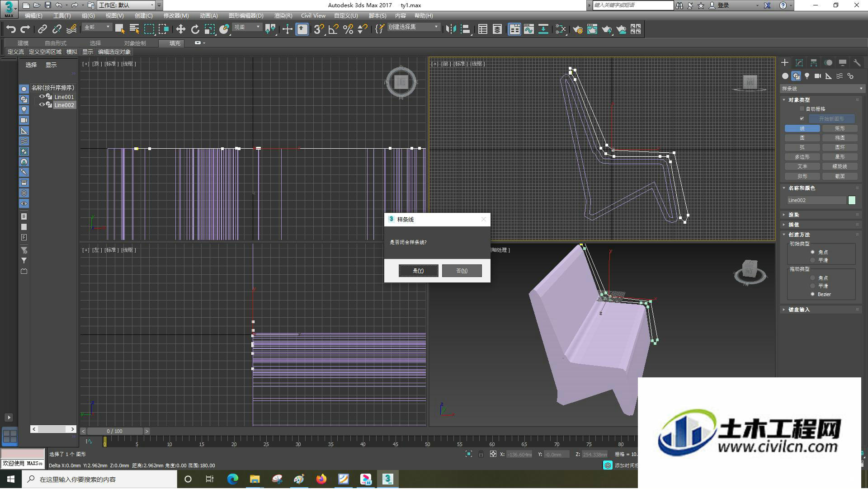Open the Schematic View icon
The height and width of the screenshot is (489, 868).
pyautogui.click(x=543, y=29)
